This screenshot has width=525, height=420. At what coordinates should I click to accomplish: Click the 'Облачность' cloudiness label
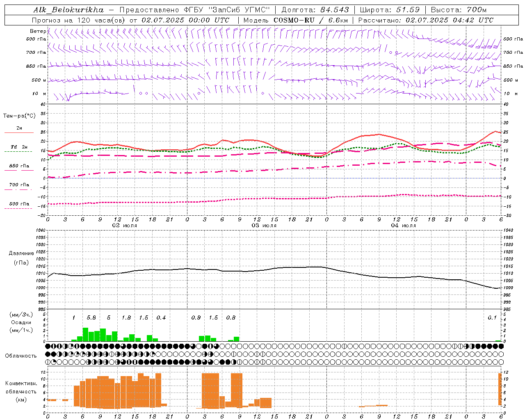(x=21, y=356)
